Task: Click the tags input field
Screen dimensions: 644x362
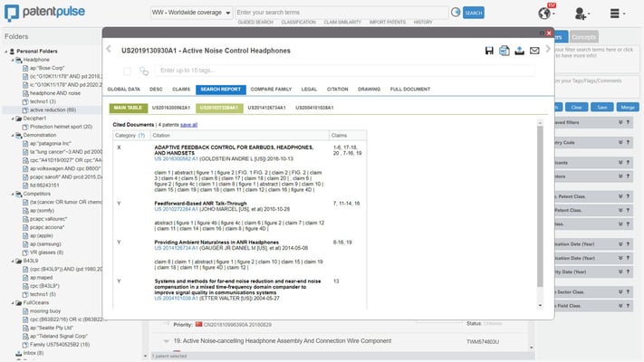Action: (x=345, y=71)
